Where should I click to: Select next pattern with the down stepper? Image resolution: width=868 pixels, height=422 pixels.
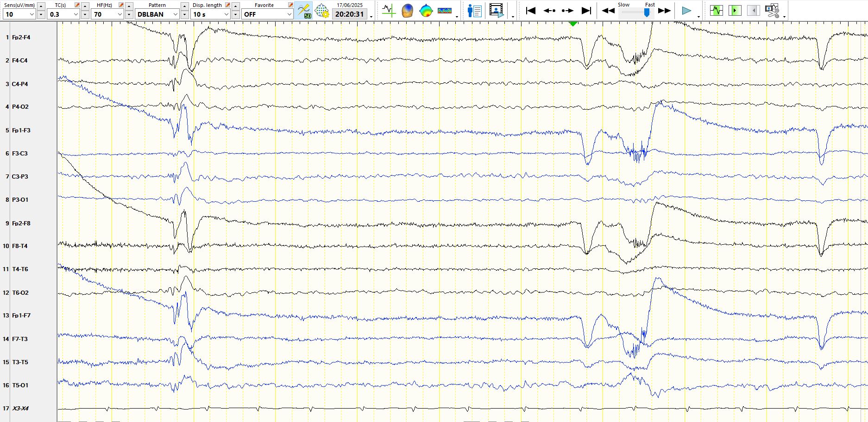(x=184, y=14)
